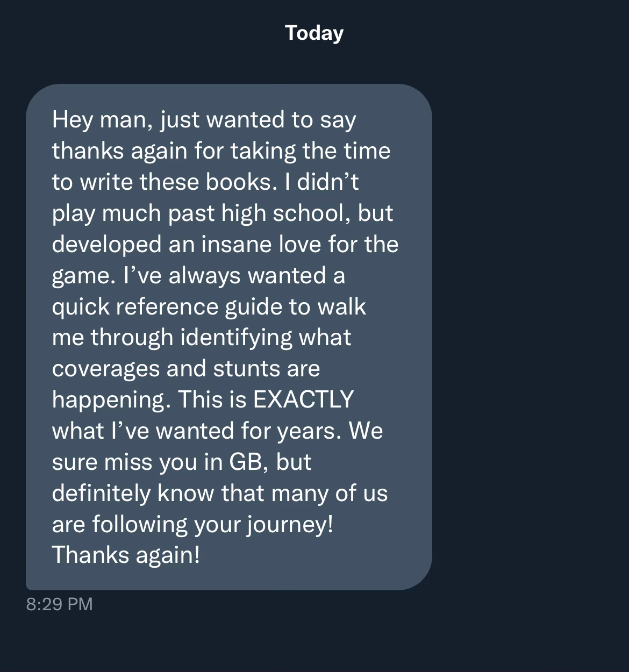Click the "GB" abbreviation in the message
Screen dimensions: 629x672
(x=248, y=462)
